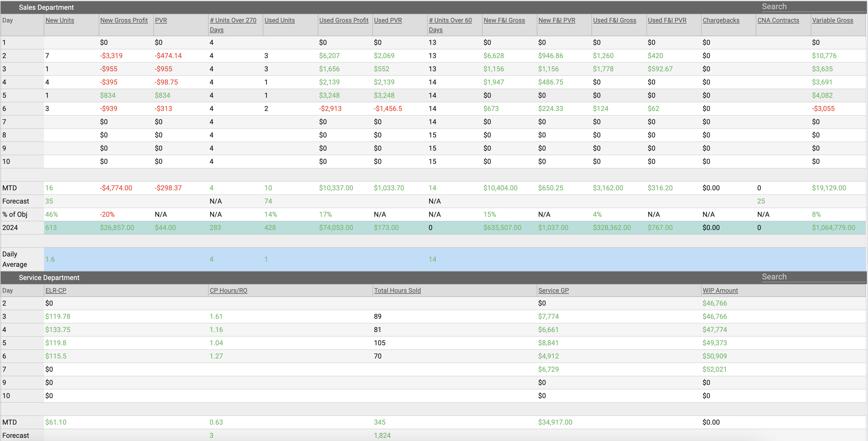Click New F&I Gross value $673
Screen dimensions: 868x441
coord(491,109)
